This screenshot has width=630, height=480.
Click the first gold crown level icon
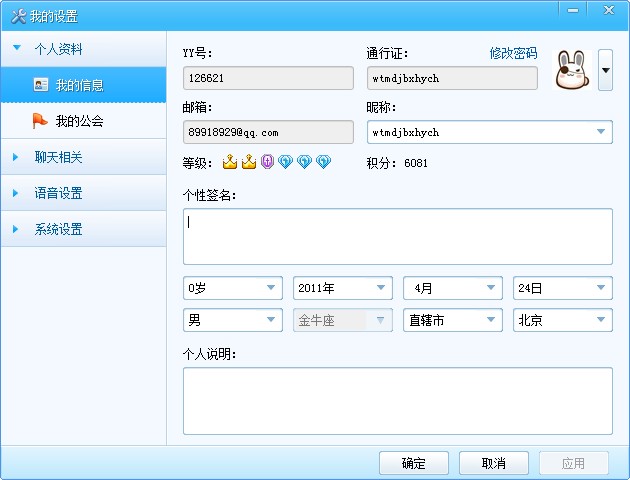230,162
